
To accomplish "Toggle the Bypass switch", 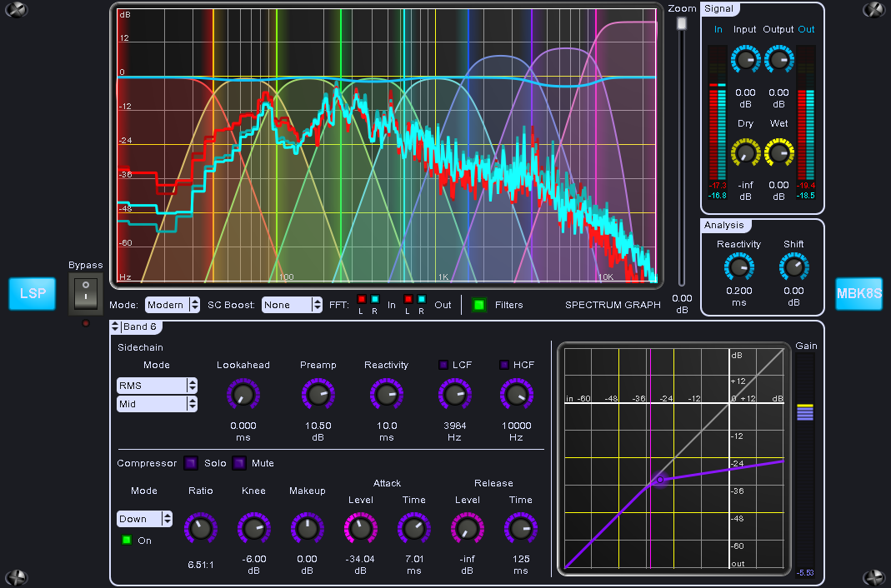I will 86,294.
